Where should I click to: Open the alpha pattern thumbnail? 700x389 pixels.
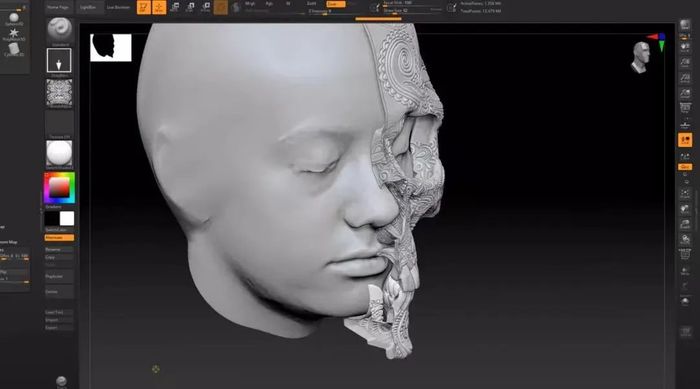point(59,93)
